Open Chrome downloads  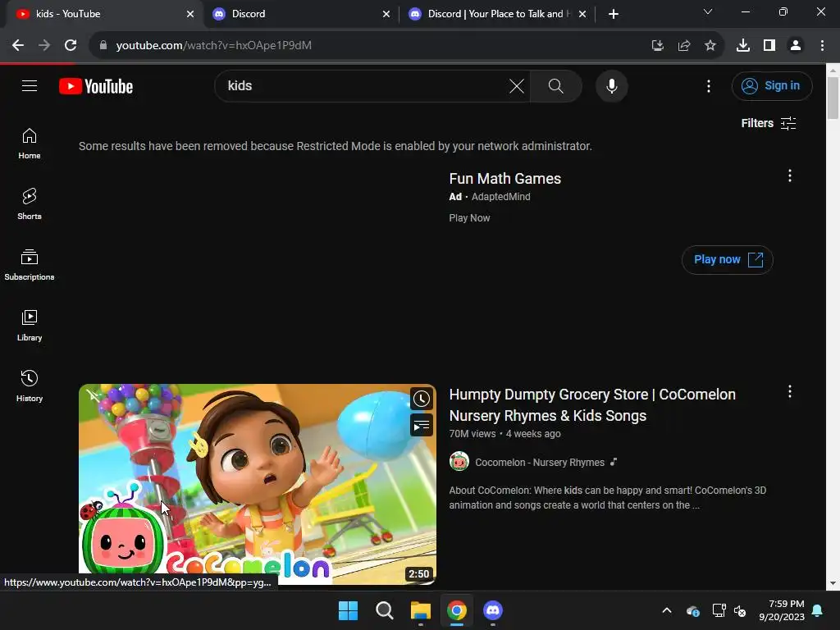coord(742,46)
